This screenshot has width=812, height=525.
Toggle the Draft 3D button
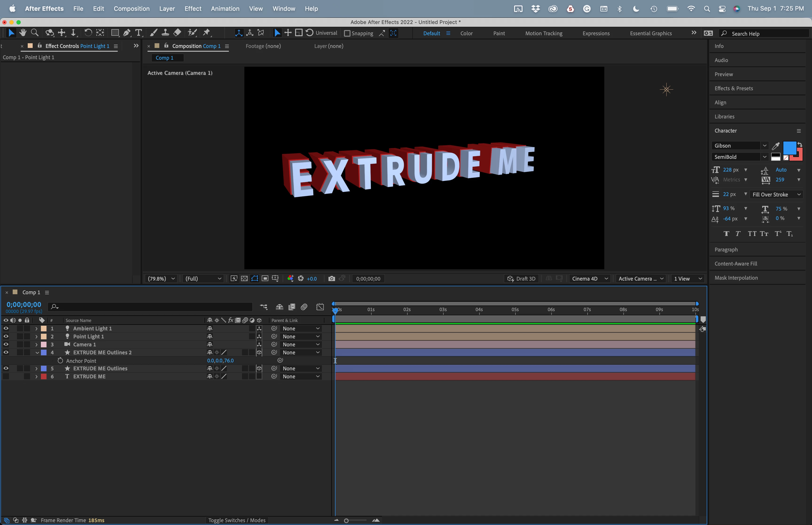(521, 278)
